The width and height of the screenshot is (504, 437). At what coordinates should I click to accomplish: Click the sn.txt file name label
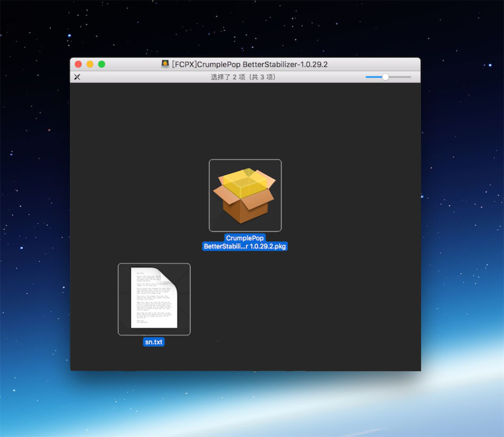154,342
